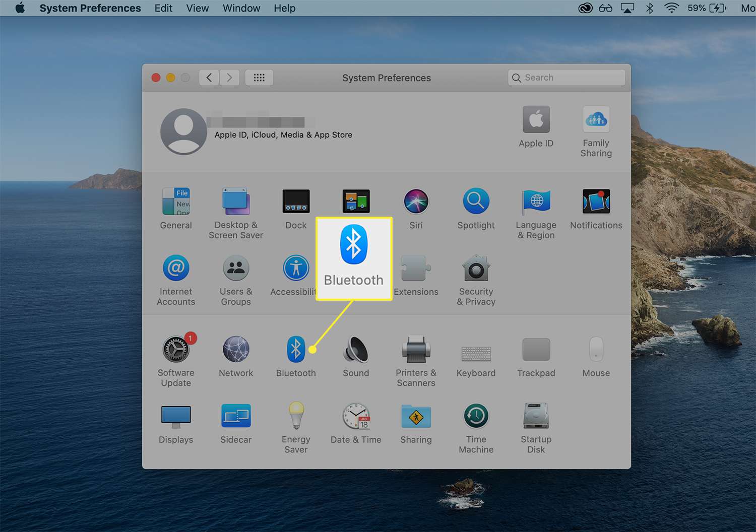This screenshot has width=756, height=532.
Task: Click the glasses icon in menu bar
Action: pyautogui.click(x=606, y=8)
